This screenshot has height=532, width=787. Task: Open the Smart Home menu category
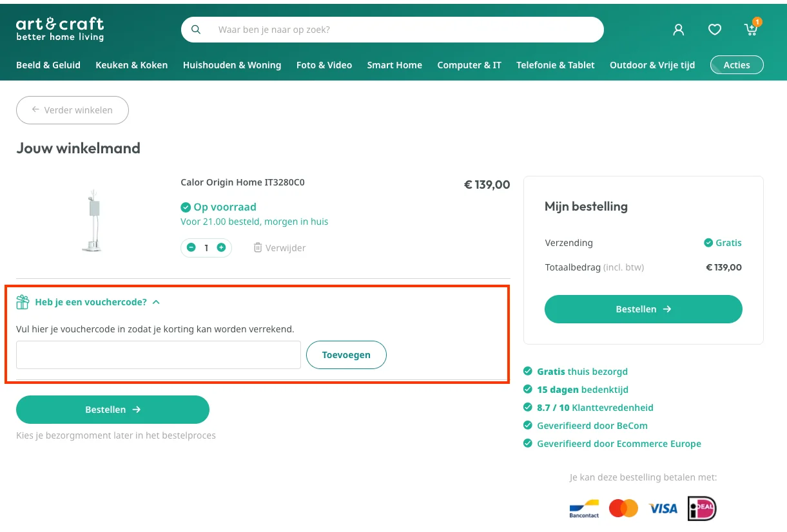[394, 65]
